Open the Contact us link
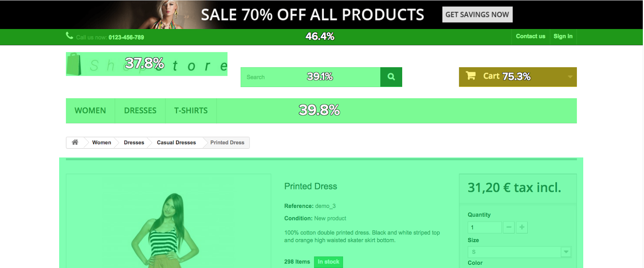The width and height of the screenshot is (644, 268). [x=530, y=36]
